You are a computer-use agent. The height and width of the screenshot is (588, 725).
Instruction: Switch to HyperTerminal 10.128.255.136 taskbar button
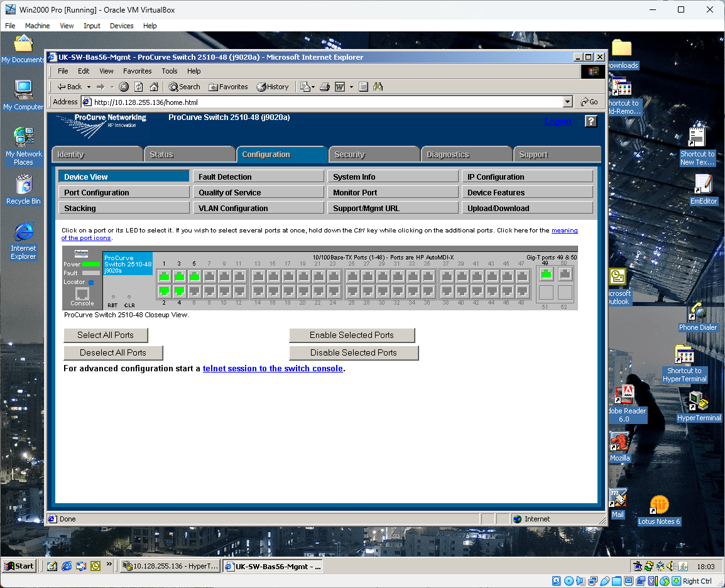[x=170, y=566]
